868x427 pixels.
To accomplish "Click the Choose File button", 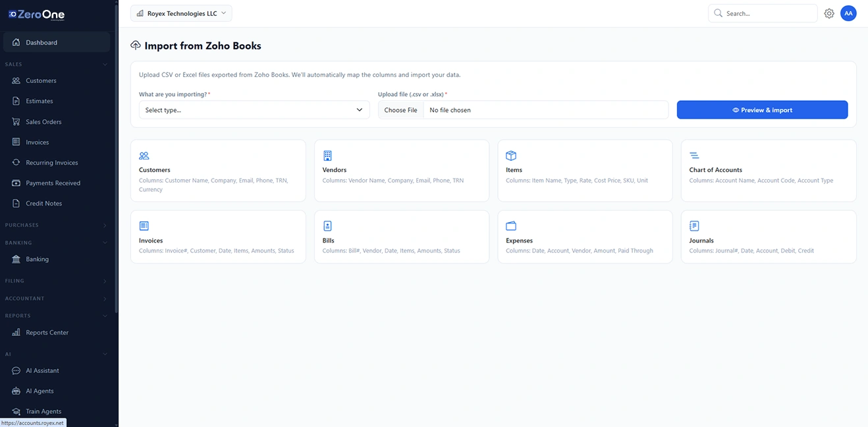I will coord(400,110).
